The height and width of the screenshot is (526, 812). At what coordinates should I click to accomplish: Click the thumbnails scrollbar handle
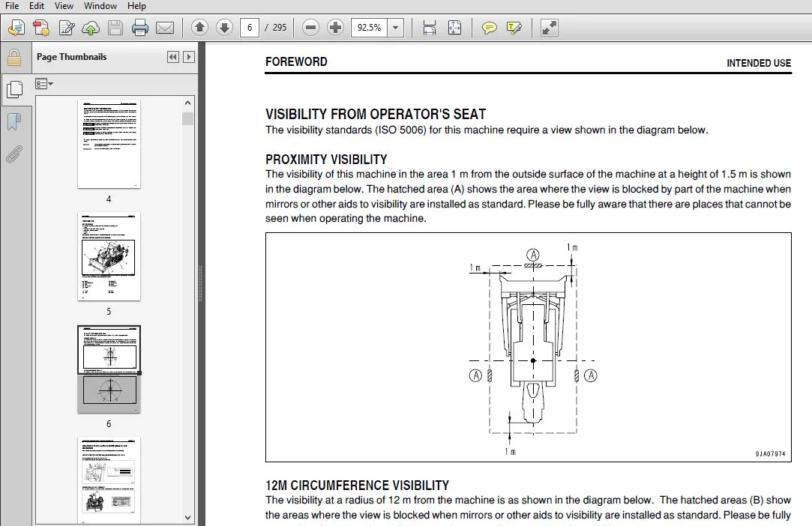click(x=187, y=118)
